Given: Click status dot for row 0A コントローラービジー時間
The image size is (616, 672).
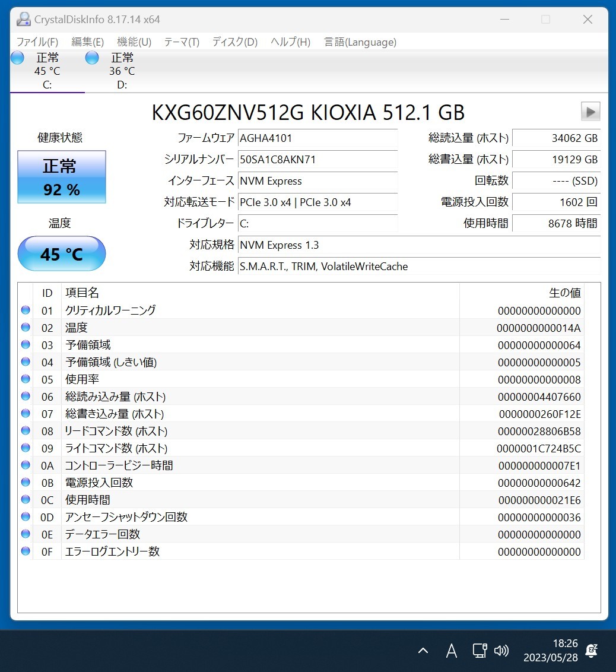Looking at the screenshot, I should [26, 465].
